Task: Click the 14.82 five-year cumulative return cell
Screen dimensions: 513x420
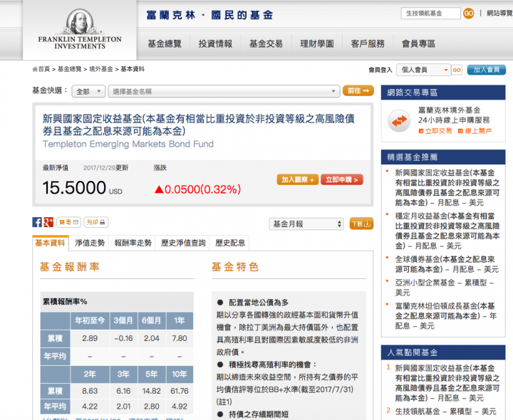Action: pos(152,391)
